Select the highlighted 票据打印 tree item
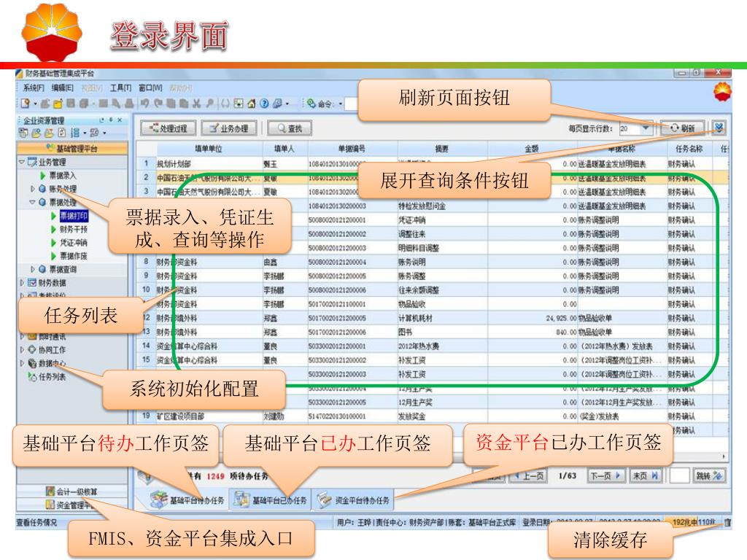Viewport: 747px width, 560px height. coord(74,216)
